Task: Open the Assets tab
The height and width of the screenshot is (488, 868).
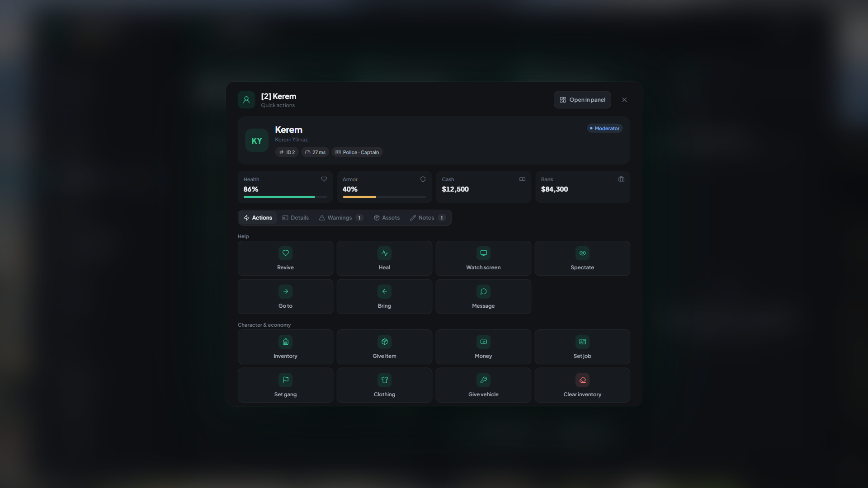Action: 387,218
